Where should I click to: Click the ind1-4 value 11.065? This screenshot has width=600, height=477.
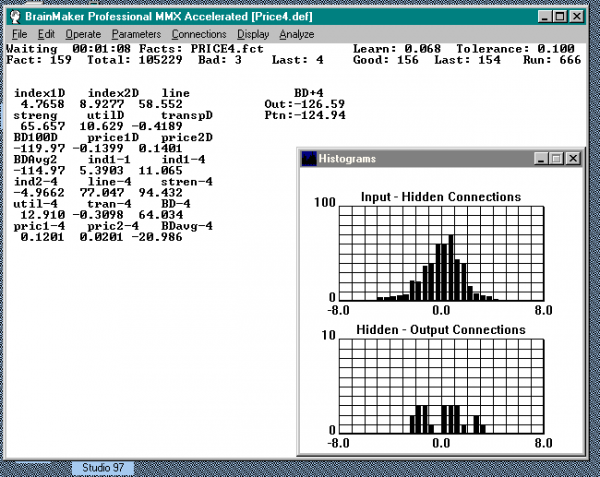click(x=161, y=171)
